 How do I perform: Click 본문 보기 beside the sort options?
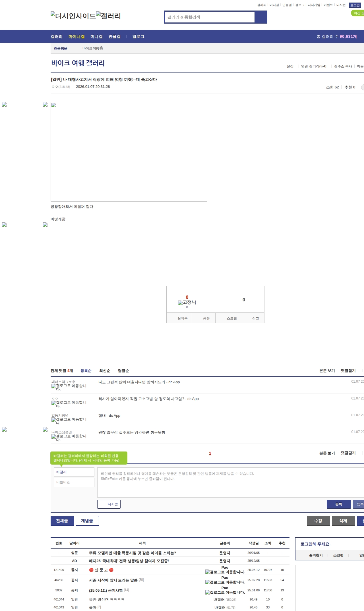tap(327, 371)
